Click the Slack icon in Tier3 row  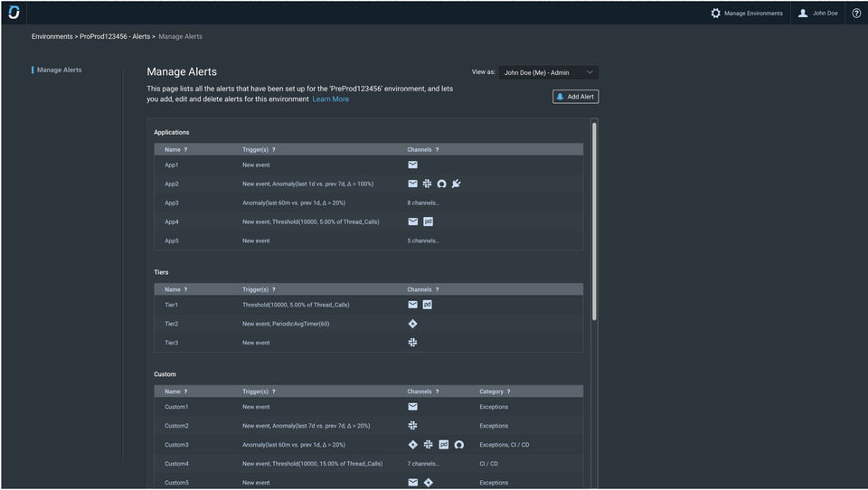click(412, 343)
